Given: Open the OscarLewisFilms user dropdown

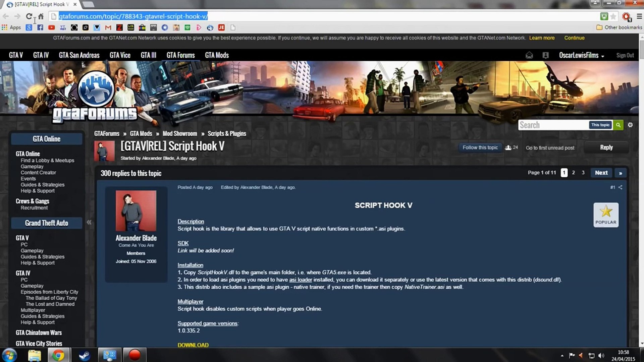Looking at the screenshot, I should click(x=581, y=55).
